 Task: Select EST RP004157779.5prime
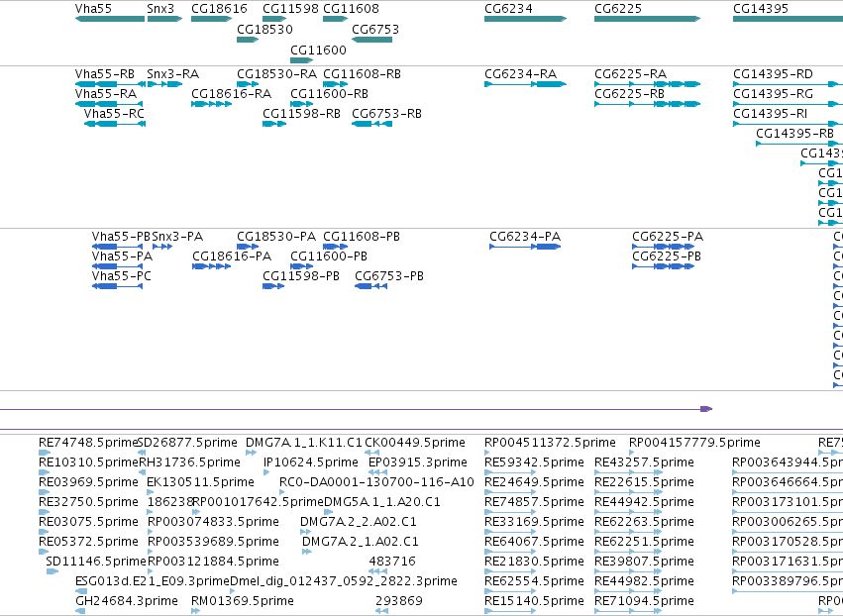click(694, 443)
